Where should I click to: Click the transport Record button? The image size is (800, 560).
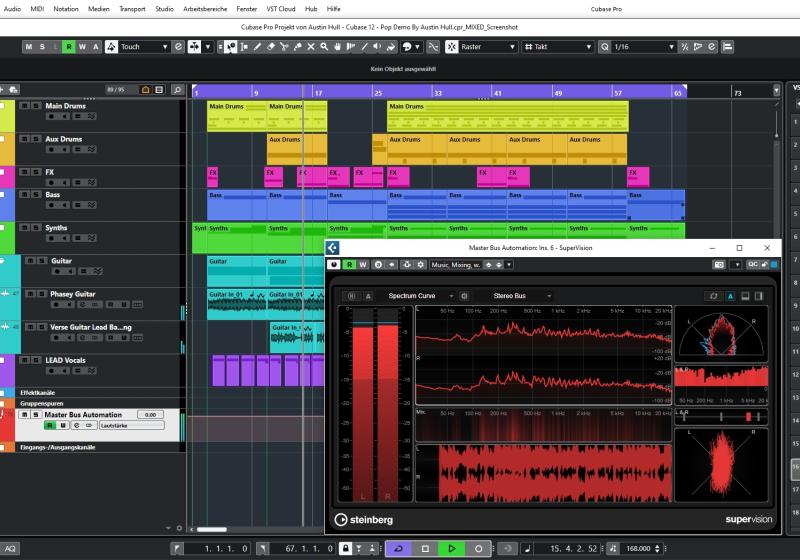[478, 548]
